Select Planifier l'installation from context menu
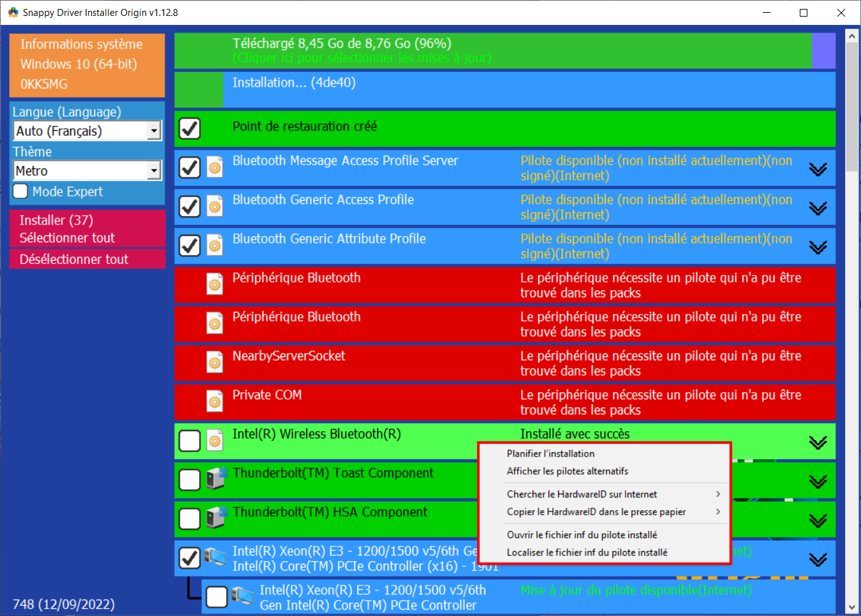Image resolution: width=861 pixels, height=616 pixels. click(x=550, y=453)
